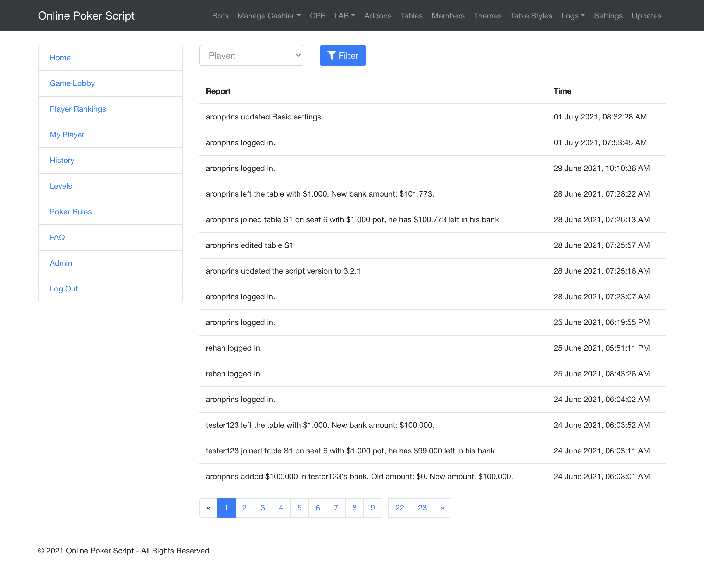Expand the Manage Cashier menu
This screenshot has width=704, height=588.
[x=269, y=16]
